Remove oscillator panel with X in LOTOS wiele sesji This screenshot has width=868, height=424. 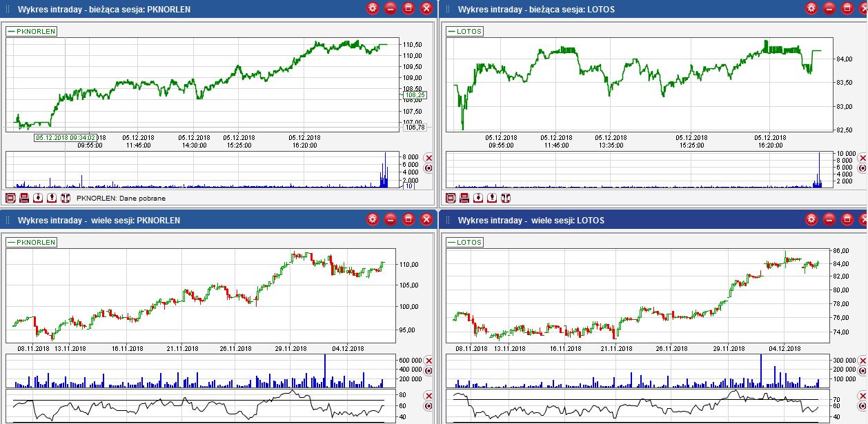click(862, 396)
